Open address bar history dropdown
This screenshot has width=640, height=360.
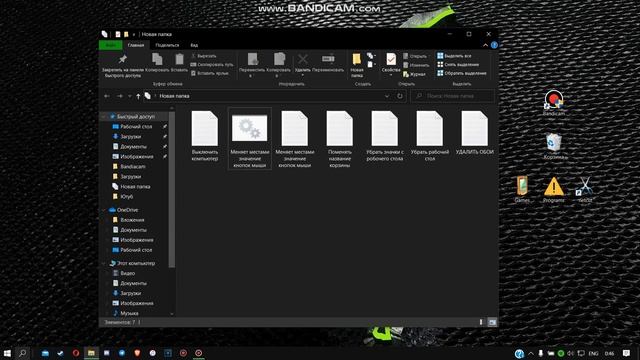click(387, 96)
